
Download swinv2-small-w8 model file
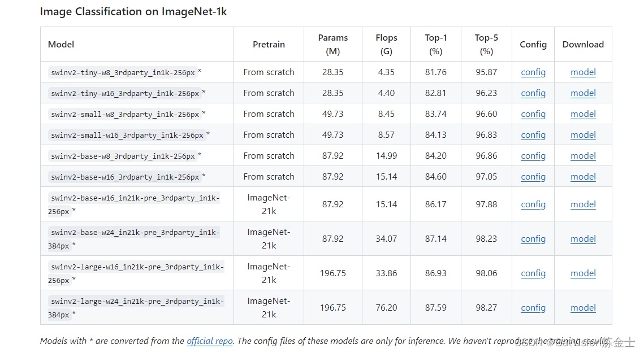tap(583, 114)
